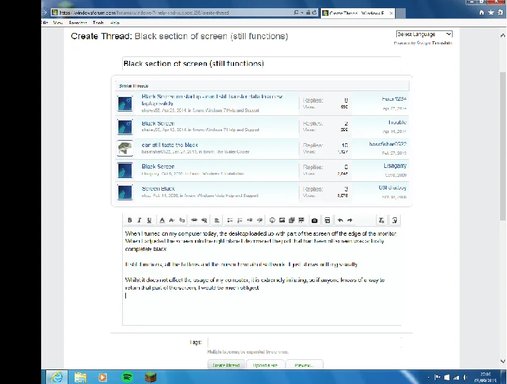The width and height of the screenshot is (507, 384).
Task: Click into the thread title input field
Action: [x=261, y=63]
